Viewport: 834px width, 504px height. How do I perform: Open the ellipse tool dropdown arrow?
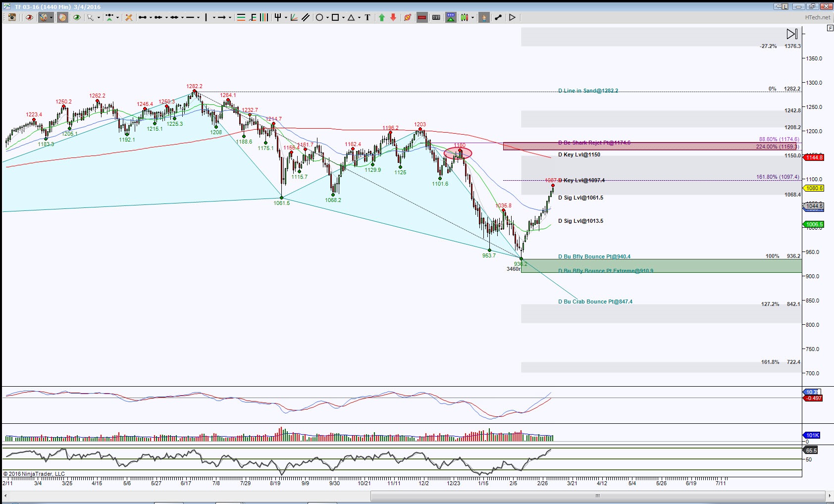pos(327,17)
